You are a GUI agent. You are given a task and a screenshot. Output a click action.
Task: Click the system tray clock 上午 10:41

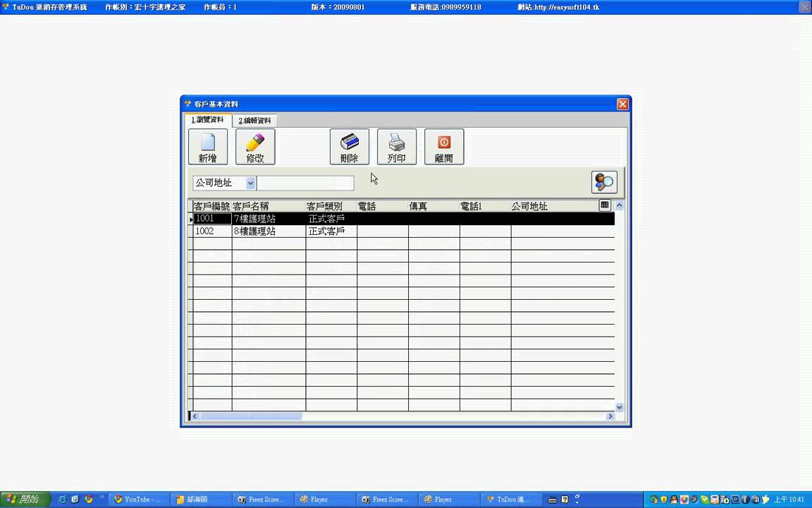pyautogui.click(x=789, y=500)
